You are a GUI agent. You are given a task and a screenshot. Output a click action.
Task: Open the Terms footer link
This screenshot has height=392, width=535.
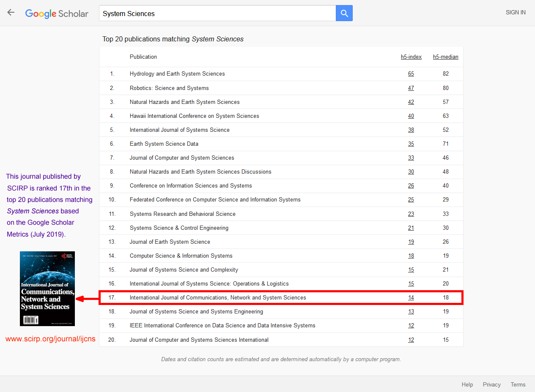[518, 385]
